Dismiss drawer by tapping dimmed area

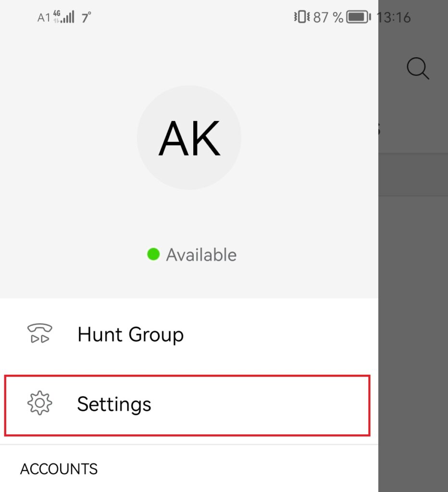412,336
